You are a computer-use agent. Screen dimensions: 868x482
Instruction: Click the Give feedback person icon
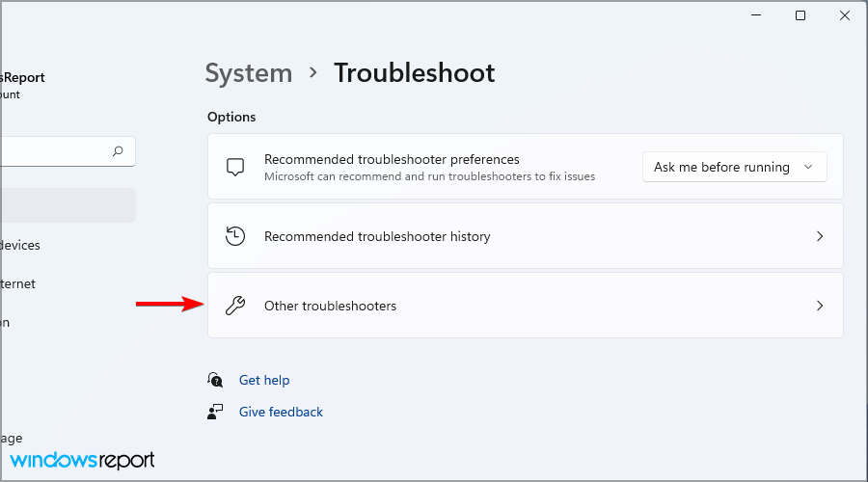[x=216, y=412]
